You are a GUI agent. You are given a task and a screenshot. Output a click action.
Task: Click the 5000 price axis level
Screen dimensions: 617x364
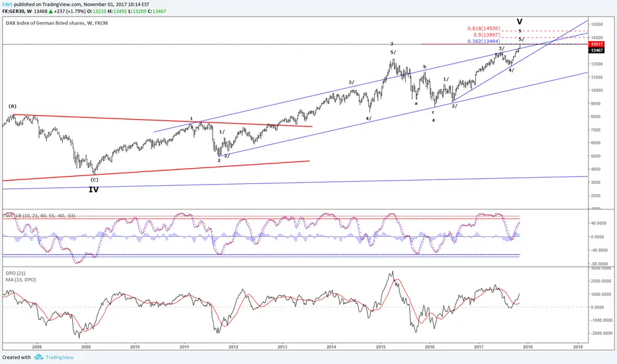[x=596, y=156]
